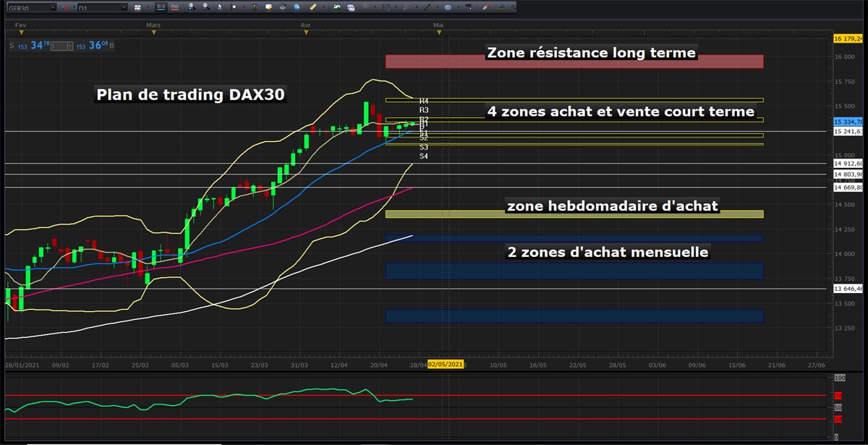
Task: Click the hierarchy tree icon in toolbar
Action: tap(502, 7)
